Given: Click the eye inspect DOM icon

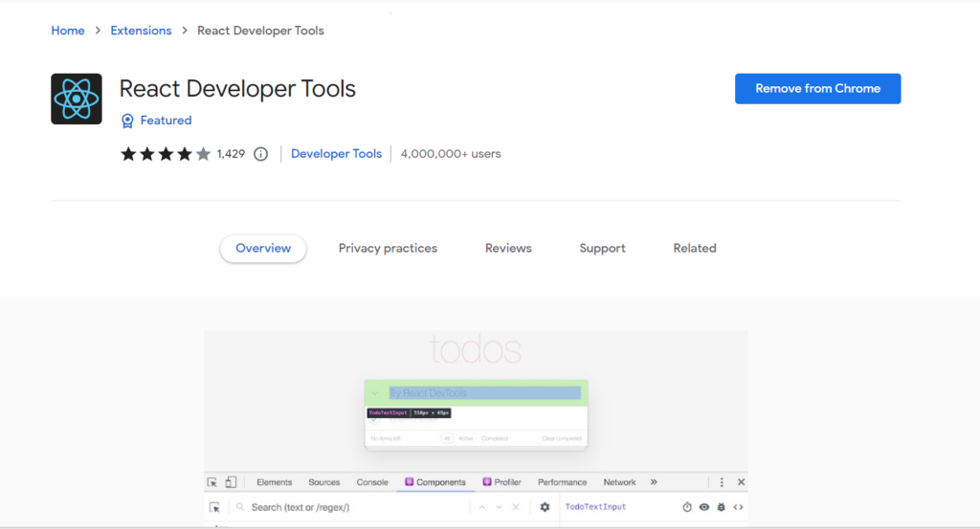Looking at the screenshot, I should point(704,507).
